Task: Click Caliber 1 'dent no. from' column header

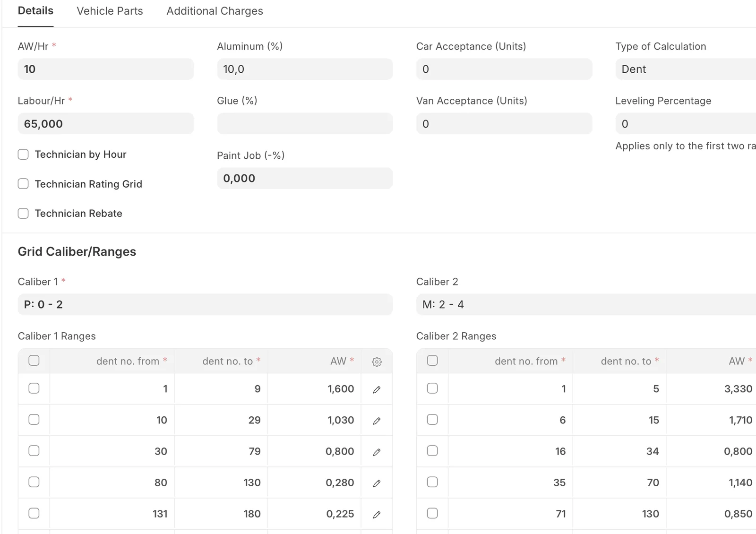Action: tap(112, 361)
